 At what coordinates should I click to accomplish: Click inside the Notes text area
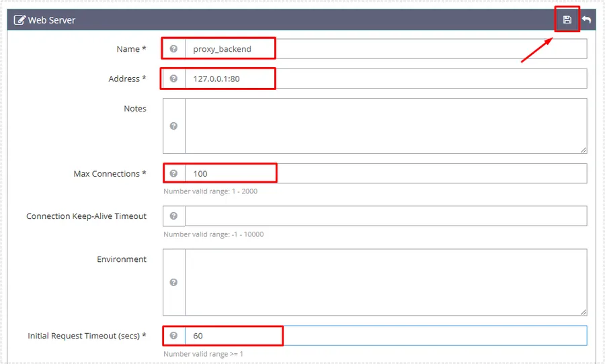pos(387,126)
